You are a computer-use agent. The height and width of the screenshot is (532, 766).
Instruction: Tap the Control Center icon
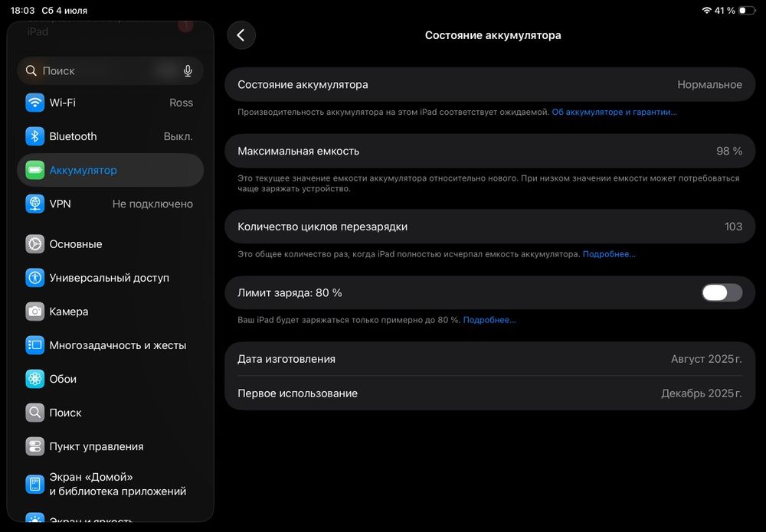[x=34, y=446]
